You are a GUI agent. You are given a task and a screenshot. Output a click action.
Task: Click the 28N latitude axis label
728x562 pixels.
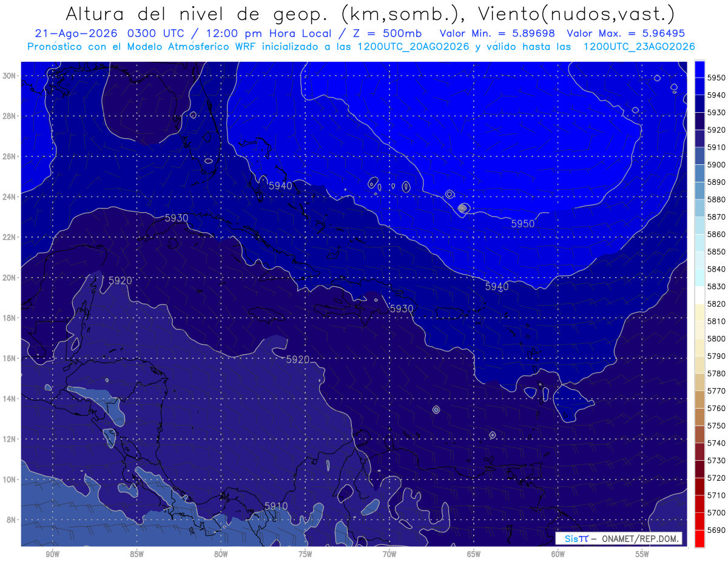coord(8,116)
